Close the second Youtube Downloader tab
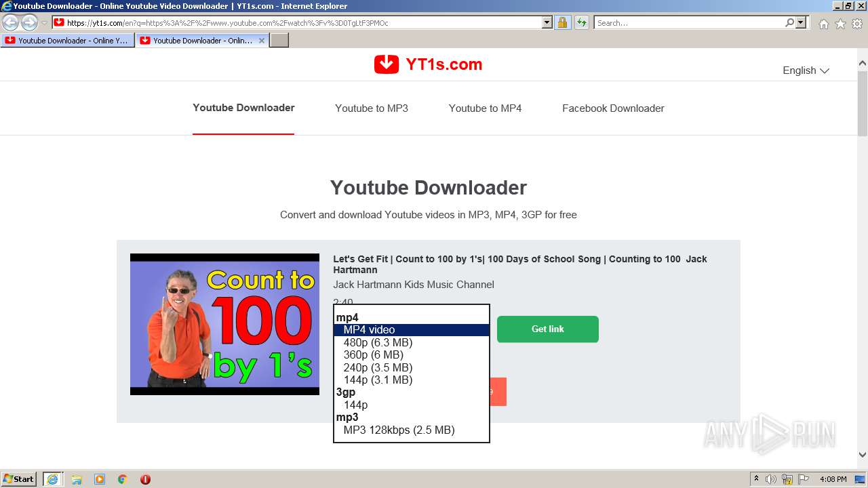 pos(262,41)
